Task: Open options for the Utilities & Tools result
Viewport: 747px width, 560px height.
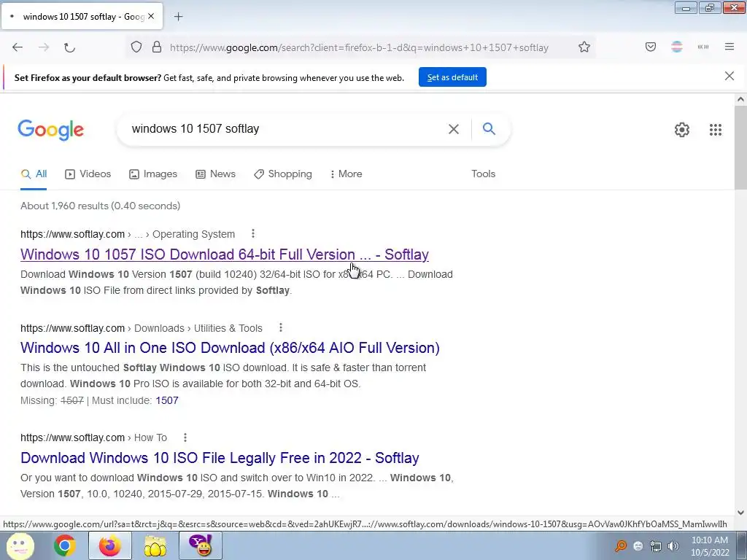Action: pos(281,327)
